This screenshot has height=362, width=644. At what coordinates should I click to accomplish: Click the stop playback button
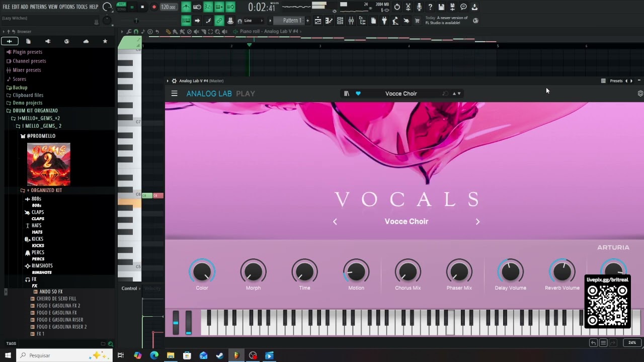pos(142,7)
